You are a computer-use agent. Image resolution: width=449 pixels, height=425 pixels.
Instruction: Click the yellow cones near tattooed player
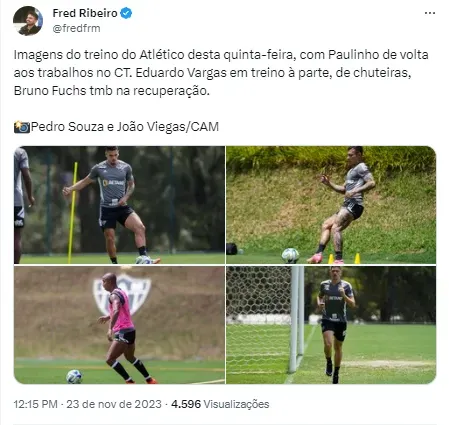[x=344, y=258]
